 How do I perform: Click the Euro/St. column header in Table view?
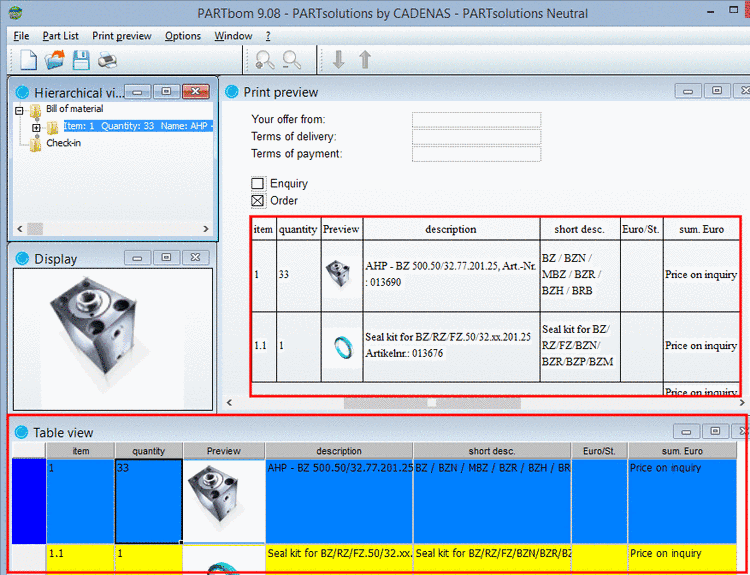[599, 451]
